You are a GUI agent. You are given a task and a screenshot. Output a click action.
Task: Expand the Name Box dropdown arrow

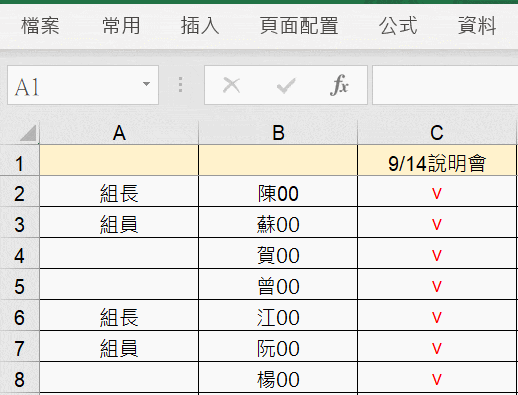(x=146, y=84)
